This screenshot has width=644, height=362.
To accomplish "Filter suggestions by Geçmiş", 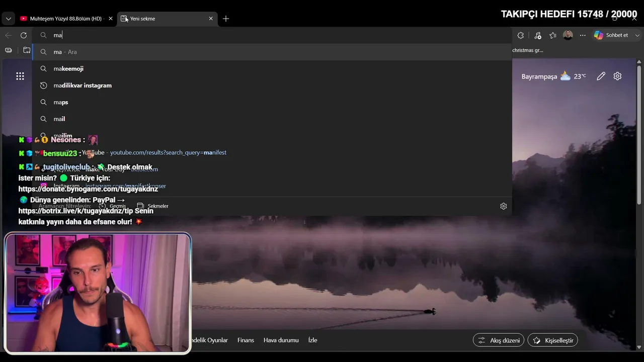I will (x=113, y=206).
